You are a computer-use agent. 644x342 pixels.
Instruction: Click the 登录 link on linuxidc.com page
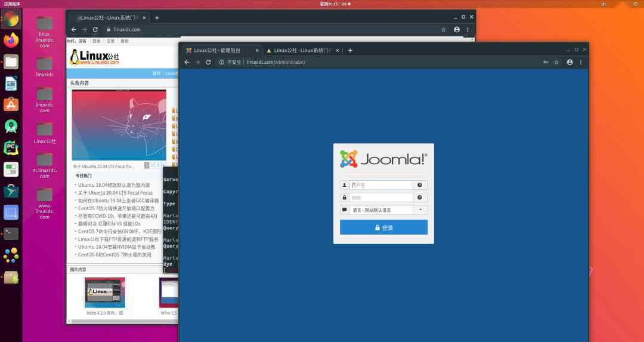97,41
